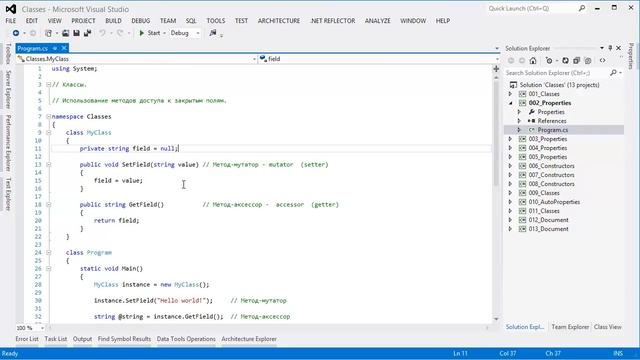Viewport: 640px width, 360px height.
Task: Click the Quick Launch magnifier icon
Action: (582, 8)
